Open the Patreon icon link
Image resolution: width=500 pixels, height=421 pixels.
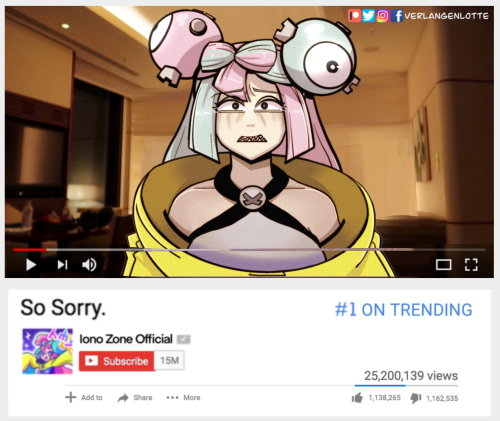click(x=354, y=16)
